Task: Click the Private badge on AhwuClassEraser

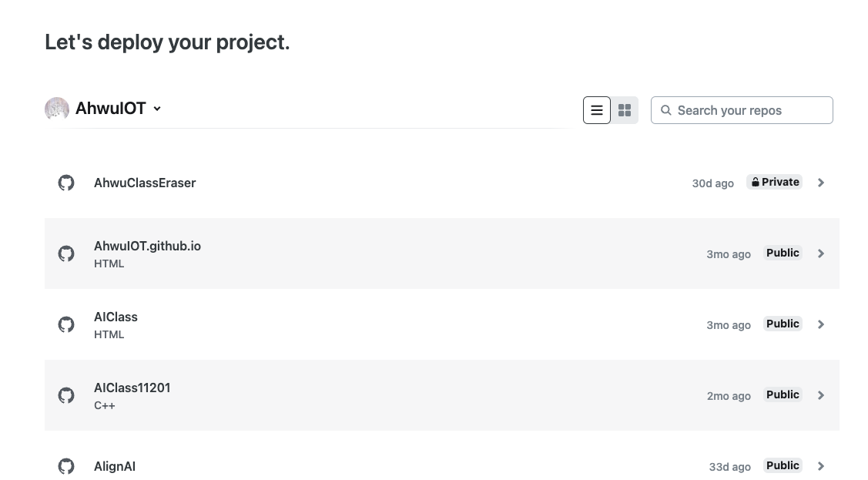Action: 775,182
